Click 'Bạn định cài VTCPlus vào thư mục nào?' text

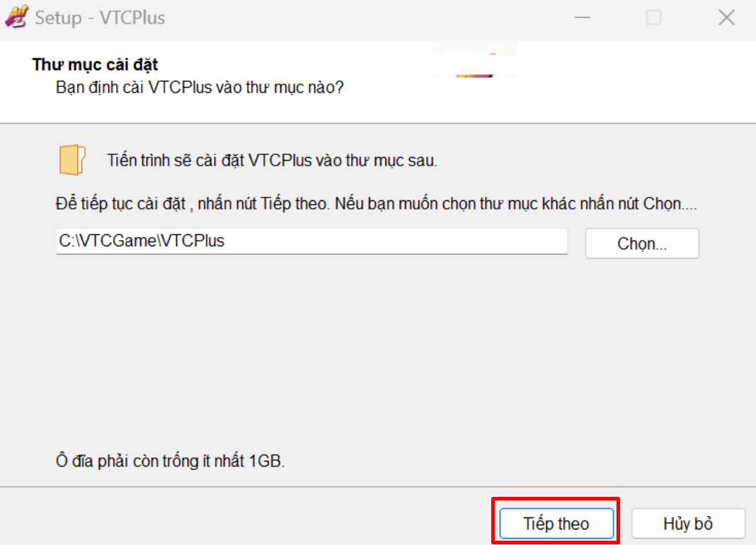(x=200, y=87)
